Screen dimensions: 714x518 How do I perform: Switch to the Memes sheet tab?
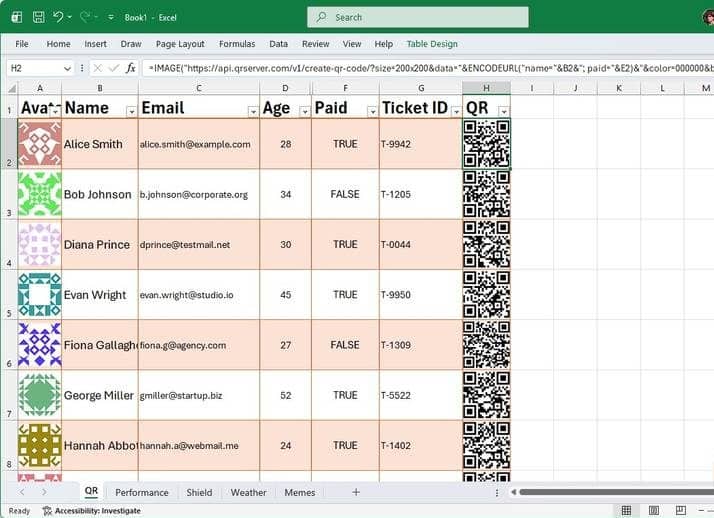pos(300,493)
